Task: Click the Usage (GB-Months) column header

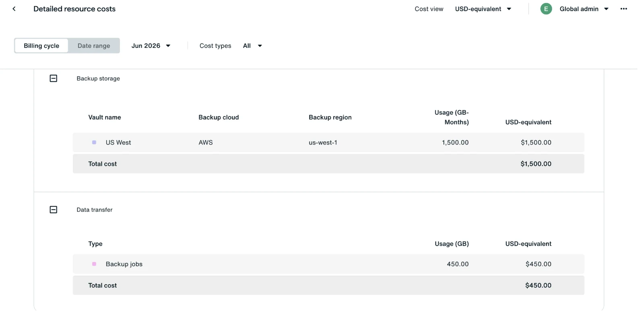Action: click(x=452, y=118)
